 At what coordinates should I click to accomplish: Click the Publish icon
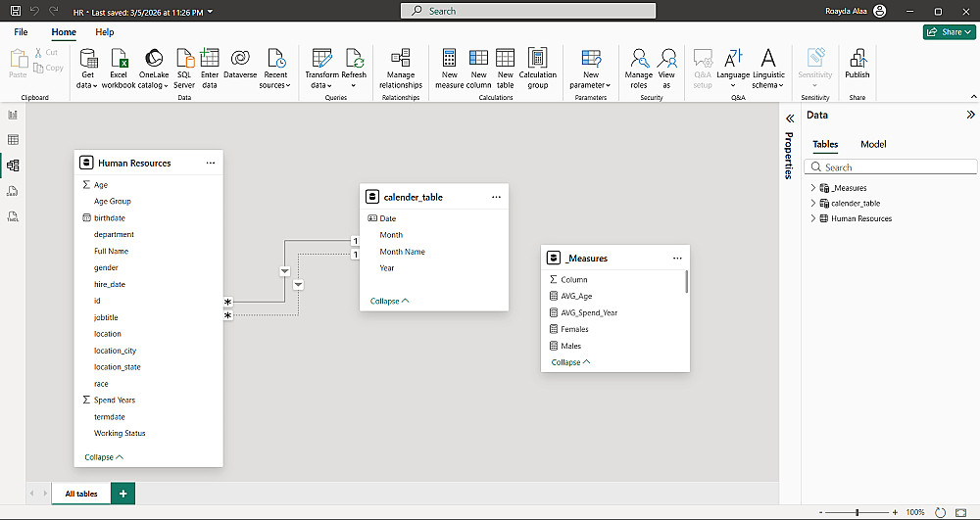(x=857, y=65)
